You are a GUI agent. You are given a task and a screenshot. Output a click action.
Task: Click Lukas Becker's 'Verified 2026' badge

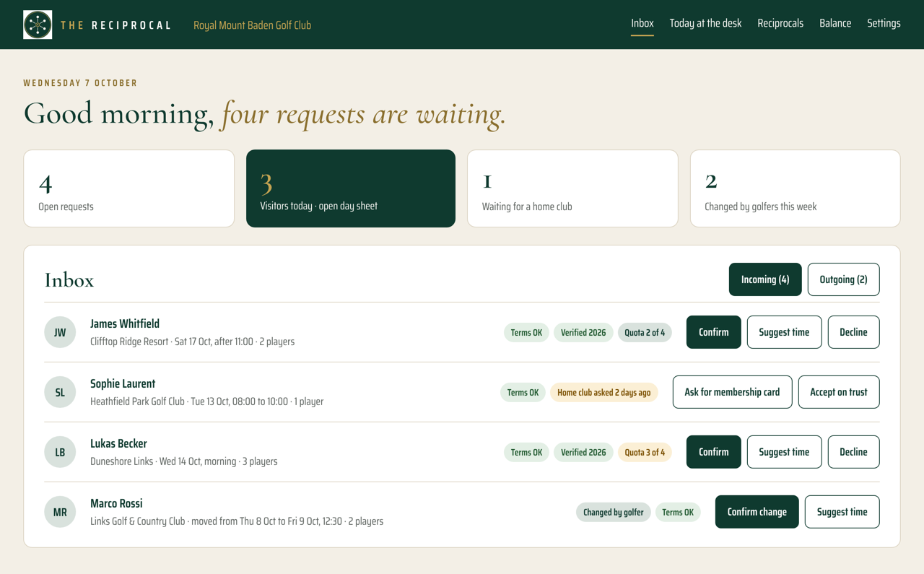pos(583,452)
